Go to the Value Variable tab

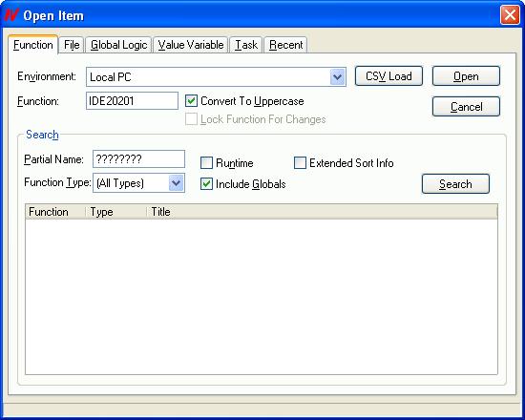(191, 45)
